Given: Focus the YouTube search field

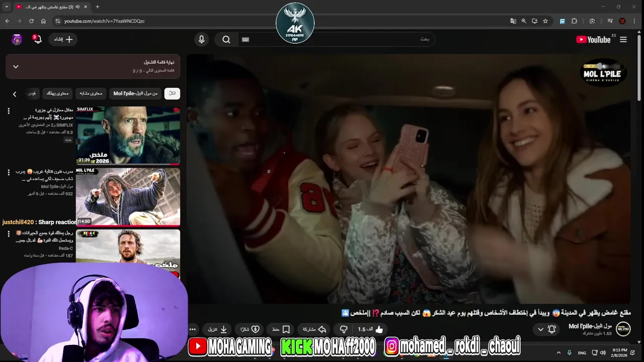Looking at the screenshot, I should coord(336,40).
